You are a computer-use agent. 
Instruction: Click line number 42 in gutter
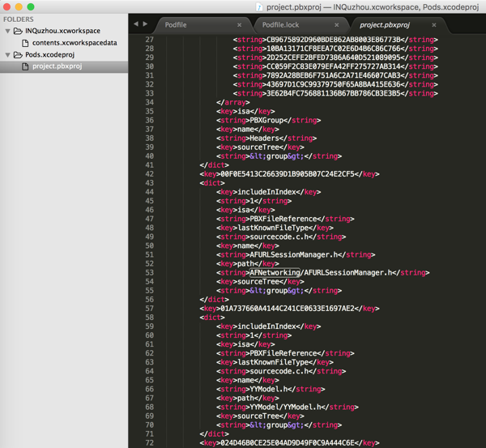pyautogui.click(x=149, y=174)
